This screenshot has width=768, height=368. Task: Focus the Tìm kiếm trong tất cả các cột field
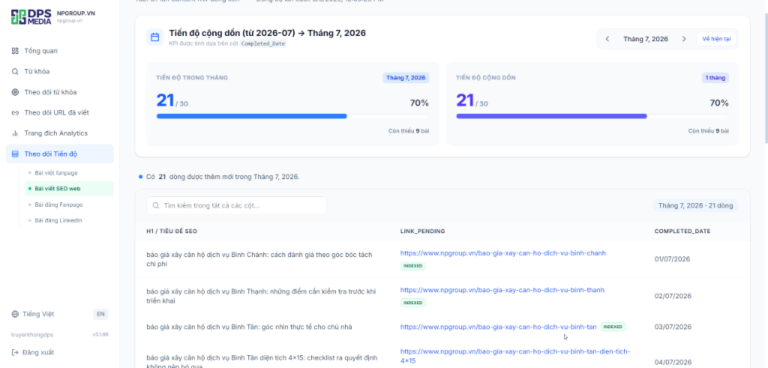coord(236,206)
